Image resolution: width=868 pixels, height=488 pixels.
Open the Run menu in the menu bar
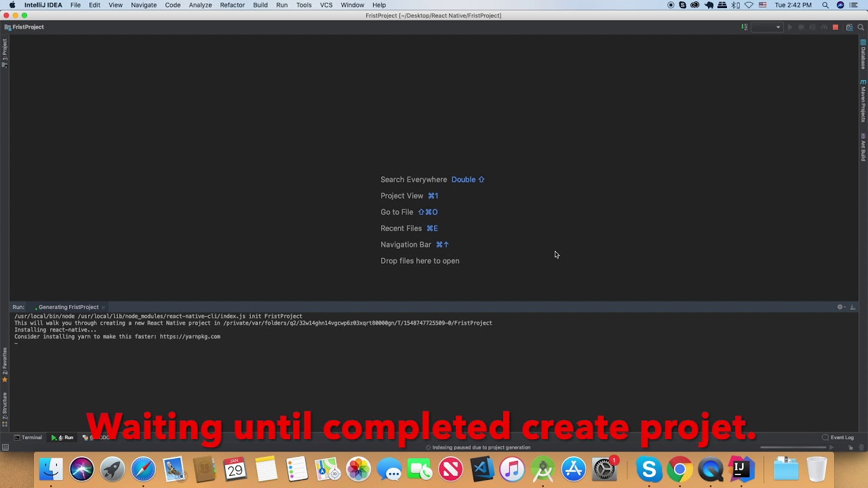[282, 5]
